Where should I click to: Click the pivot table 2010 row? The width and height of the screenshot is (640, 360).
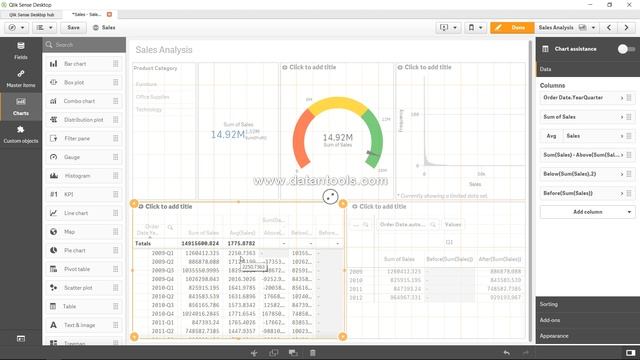[x=436, y=280]
